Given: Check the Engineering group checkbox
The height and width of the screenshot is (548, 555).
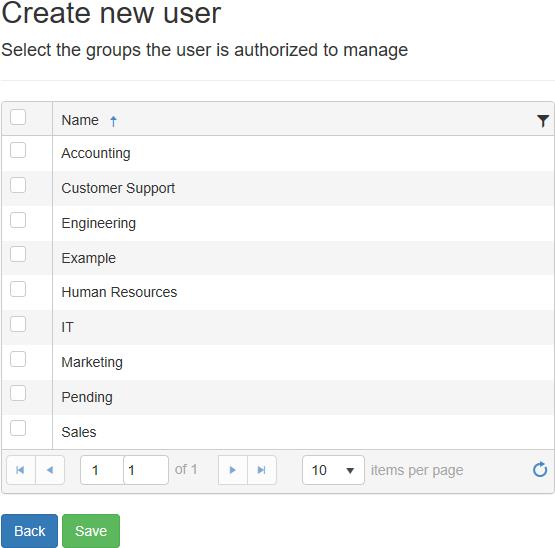Looking at the screenshot, I should pos(18,220).
